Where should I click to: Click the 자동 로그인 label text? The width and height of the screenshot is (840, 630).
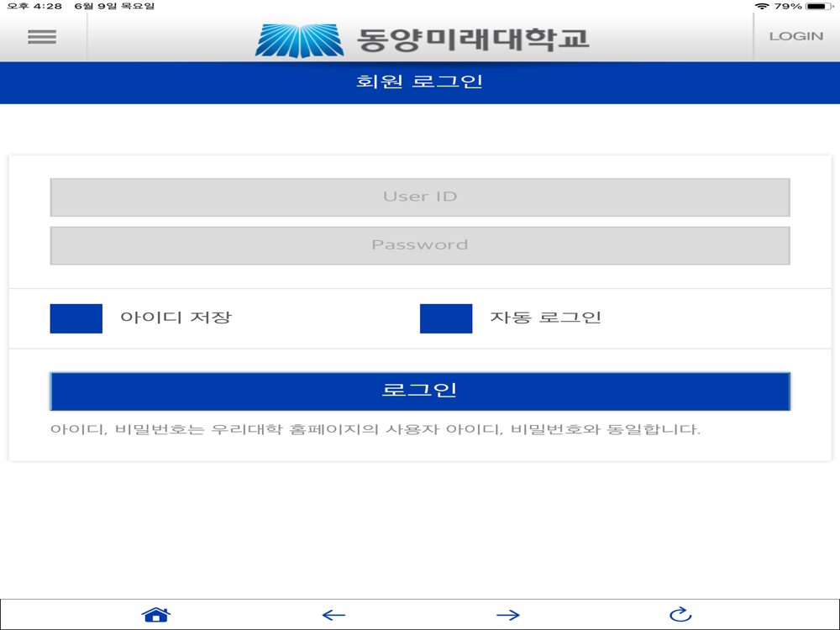545,318
